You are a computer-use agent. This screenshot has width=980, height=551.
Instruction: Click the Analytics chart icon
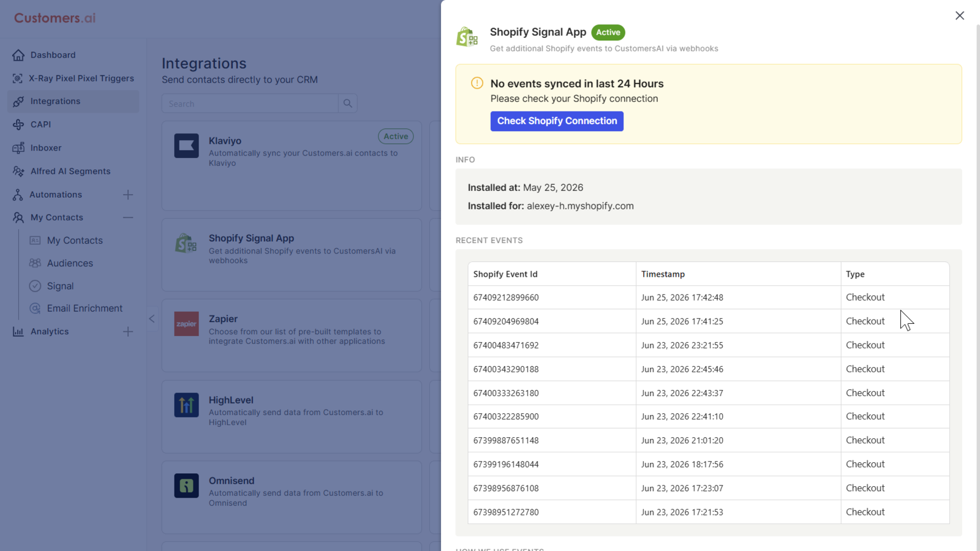tap(18, 332)
